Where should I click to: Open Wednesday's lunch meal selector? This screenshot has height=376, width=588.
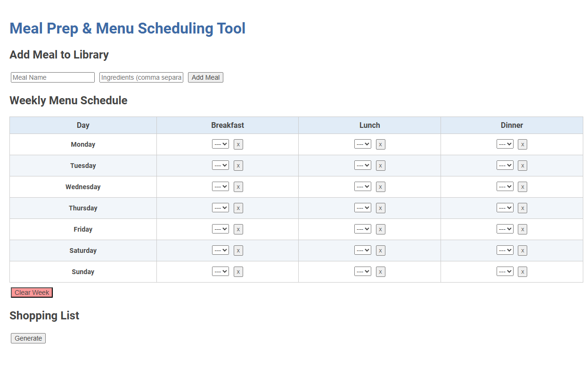pos(362,186)
